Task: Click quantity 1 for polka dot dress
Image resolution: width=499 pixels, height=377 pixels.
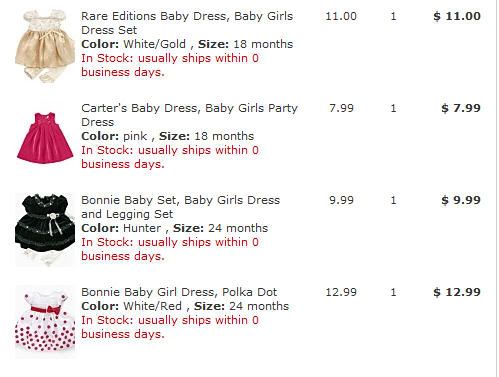Action: coord(393,292)
